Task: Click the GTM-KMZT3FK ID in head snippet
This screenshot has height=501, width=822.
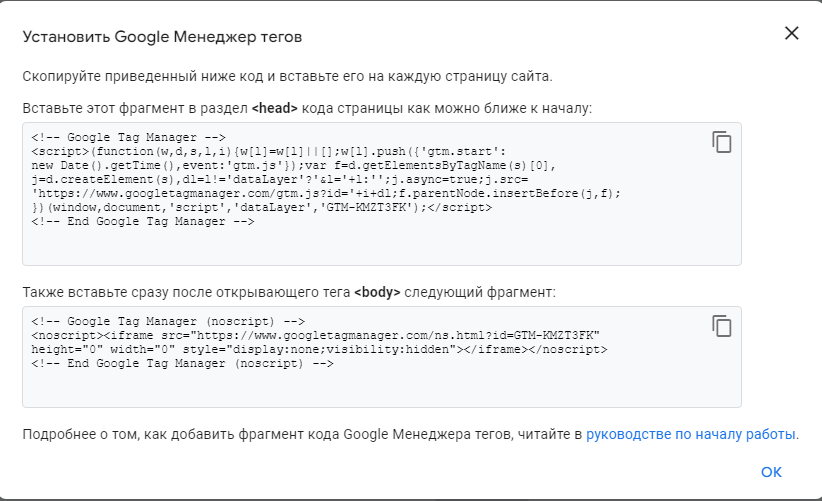Action: point(366,208)
